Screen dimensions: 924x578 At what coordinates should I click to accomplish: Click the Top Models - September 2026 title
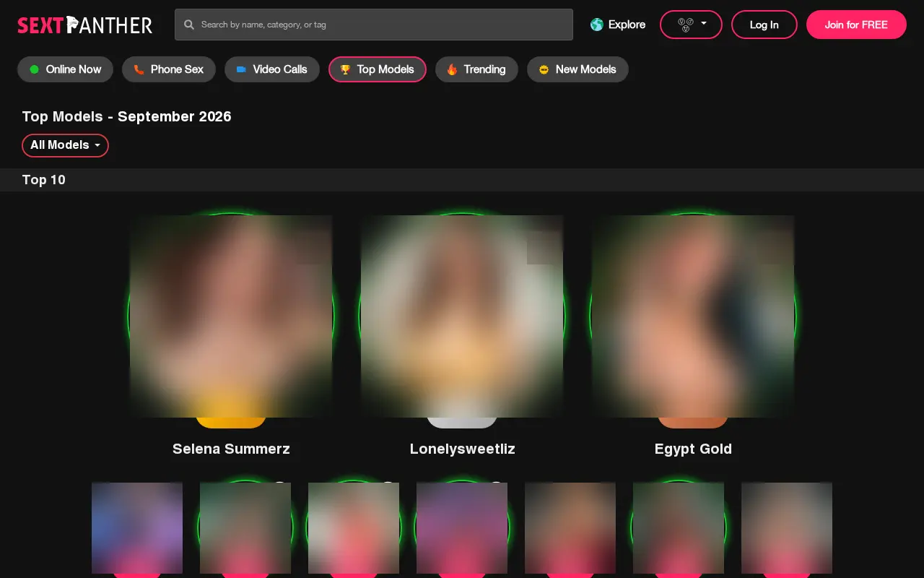[126, 116]
